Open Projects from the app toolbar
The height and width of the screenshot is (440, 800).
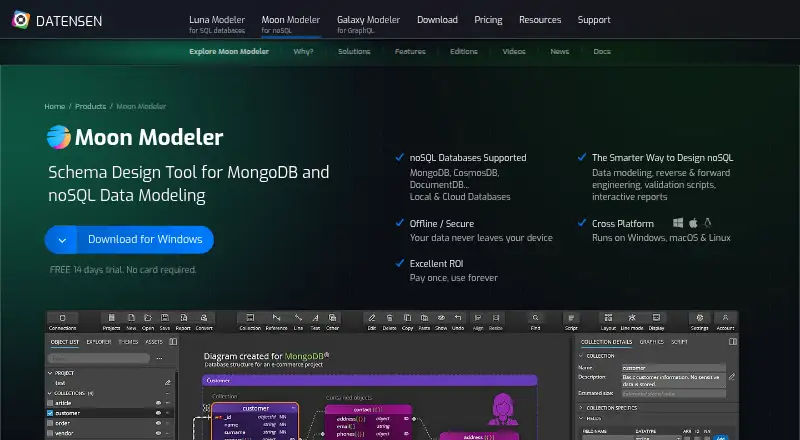coord(112,317)
